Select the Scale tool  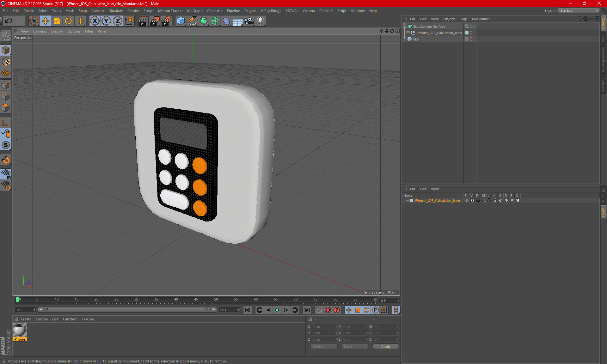coord(57,21)
